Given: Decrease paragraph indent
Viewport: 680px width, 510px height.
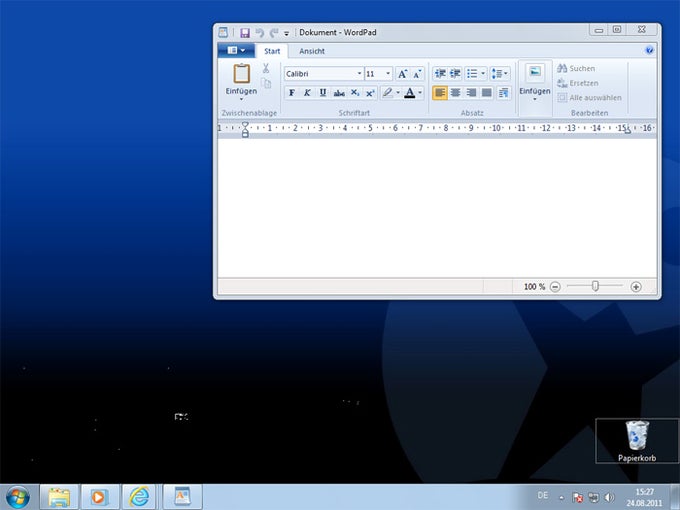Looking at the screenshot, I should pyautogui.click(x=440, y=74).
